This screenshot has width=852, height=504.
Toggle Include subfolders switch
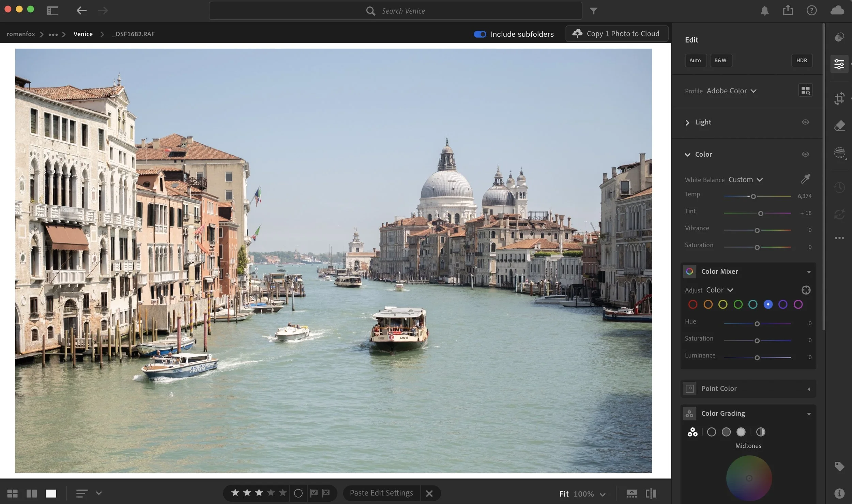coord(480,34)
